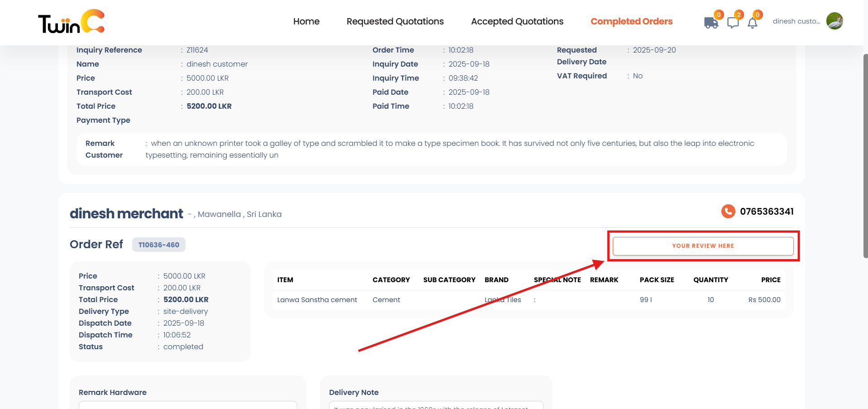The width and height of the screenshot is (868, 409).
Task: Select the Lanwa Sanstha cement item row
Action: pos(317,300)
